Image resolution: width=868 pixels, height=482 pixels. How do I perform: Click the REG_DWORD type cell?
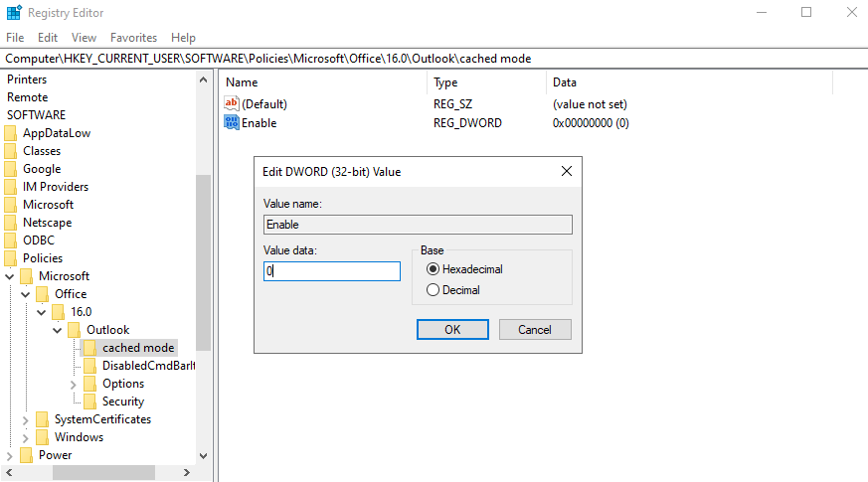click(467, 123)
